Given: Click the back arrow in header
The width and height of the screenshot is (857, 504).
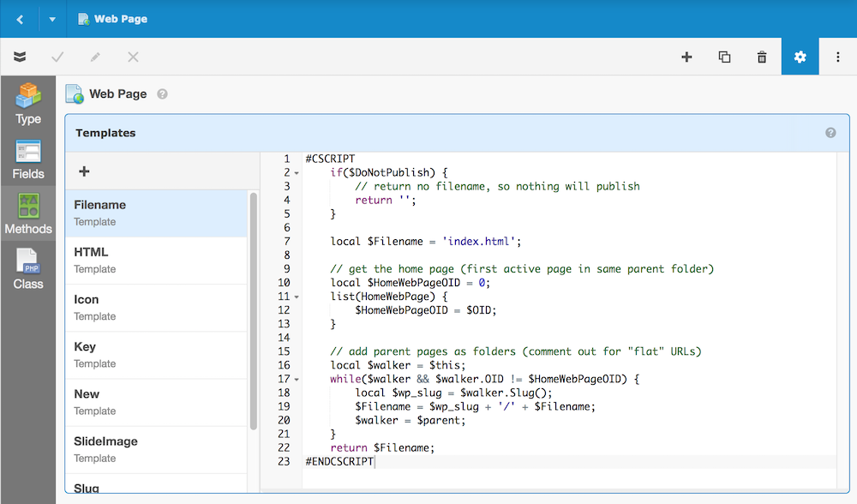Looking at the screenshot, I should (x=20, y=19).
